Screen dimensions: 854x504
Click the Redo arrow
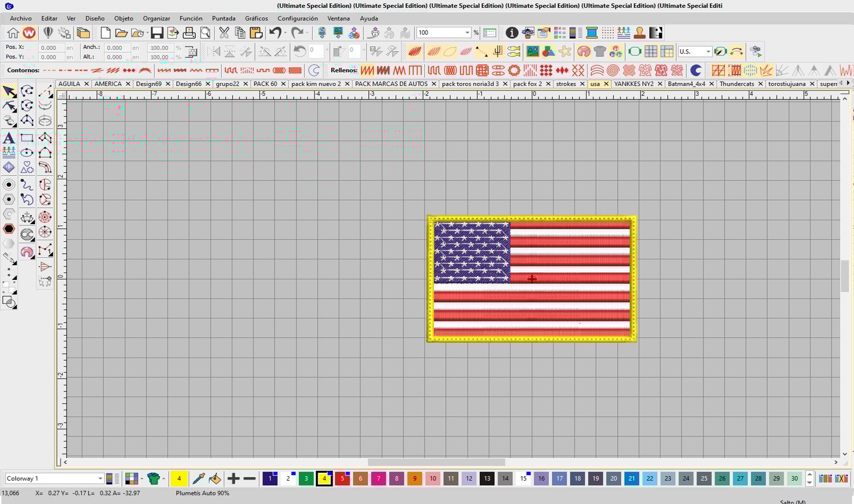tap(297, 33)
